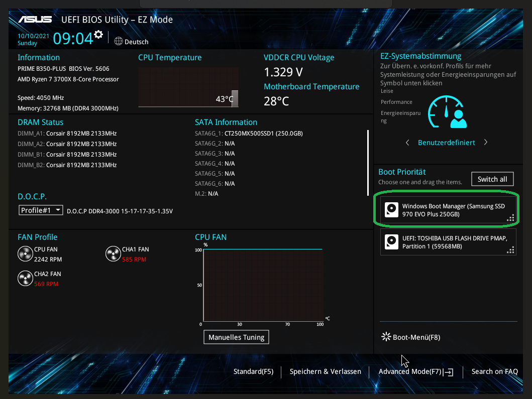The width and height of the screenshot is (532, 399).
Task: Click AMD Ryzen 7 3700X processor text
Action: pyautogui.click(x=68, y=79)
